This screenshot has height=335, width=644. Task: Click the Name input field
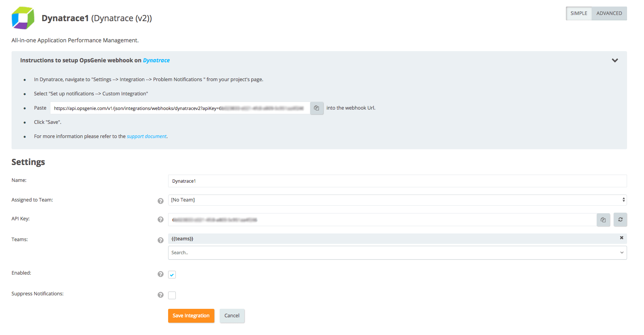(397, 181)
